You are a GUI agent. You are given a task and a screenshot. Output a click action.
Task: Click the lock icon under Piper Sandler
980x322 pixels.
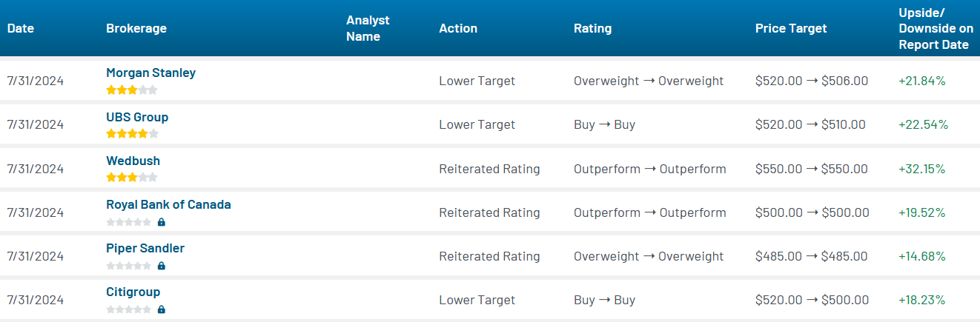point(162,265)
